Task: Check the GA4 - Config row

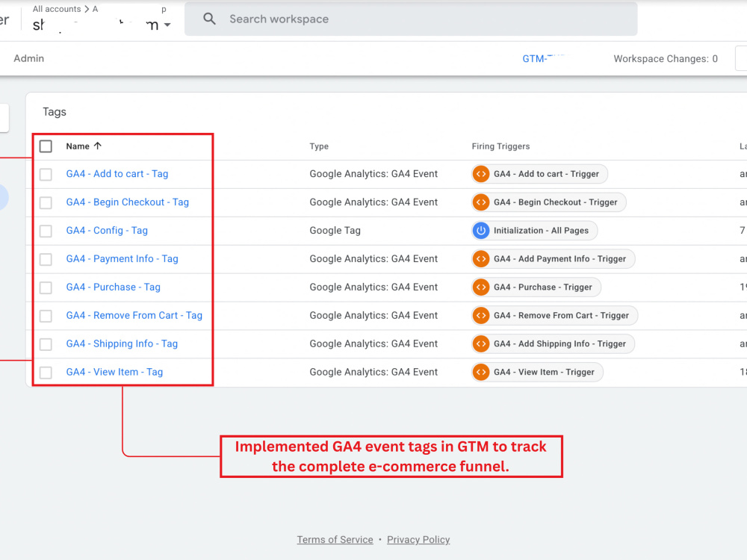Action: 46,231
